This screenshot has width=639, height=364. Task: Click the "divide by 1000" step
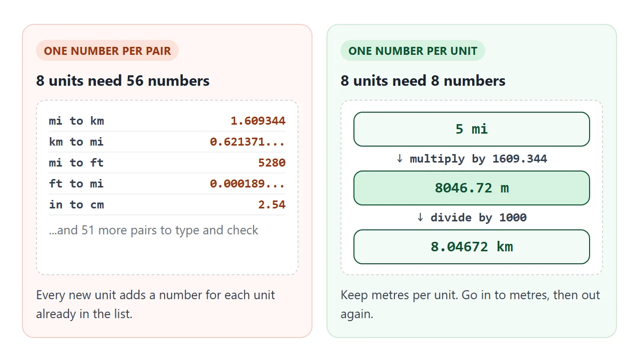point(472,217)
